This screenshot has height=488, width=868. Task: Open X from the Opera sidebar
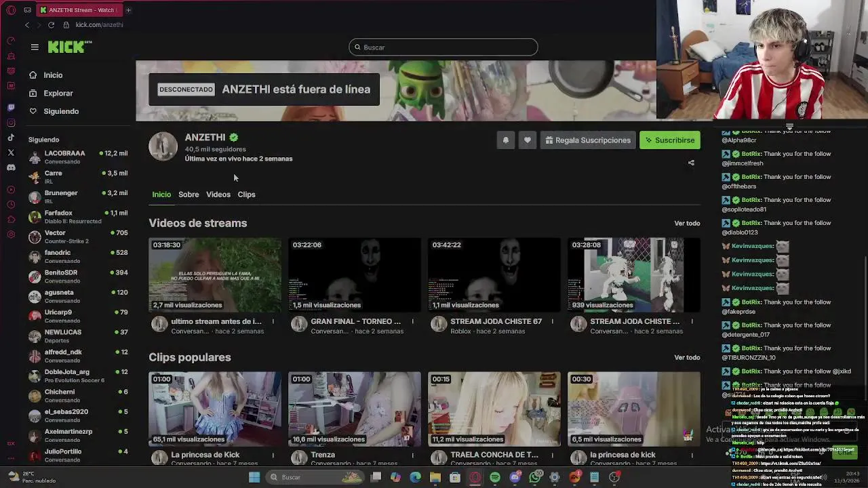pyautogui.click(x=11, y=152)
